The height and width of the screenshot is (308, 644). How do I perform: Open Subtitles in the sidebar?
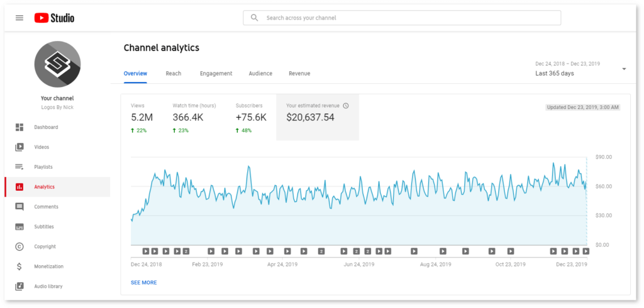point(43,227)
